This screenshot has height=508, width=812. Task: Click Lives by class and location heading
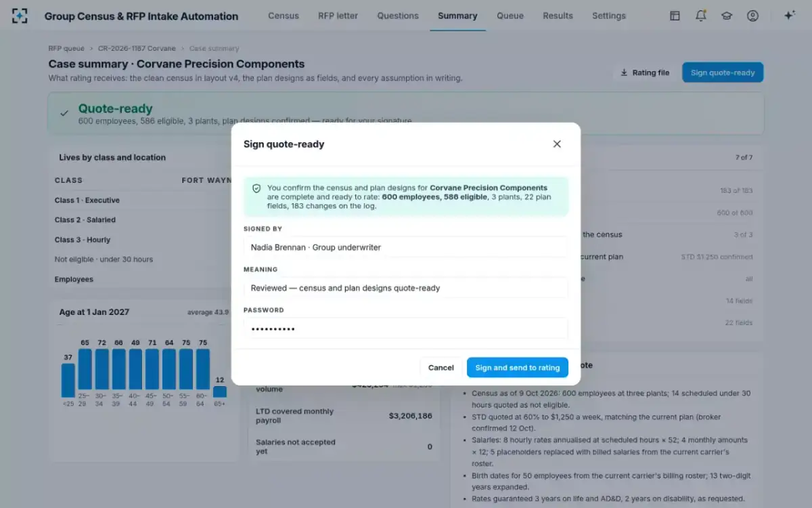point(112,157)
